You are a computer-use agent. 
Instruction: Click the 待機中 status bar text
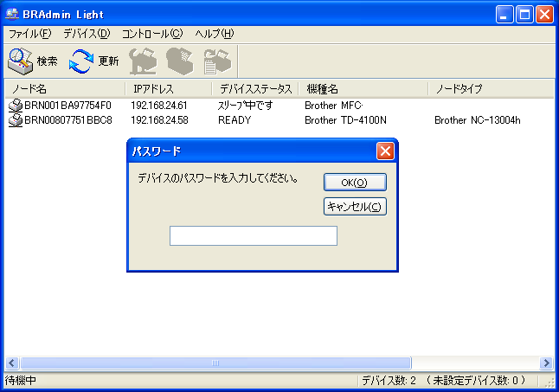[x=20, y=381]
